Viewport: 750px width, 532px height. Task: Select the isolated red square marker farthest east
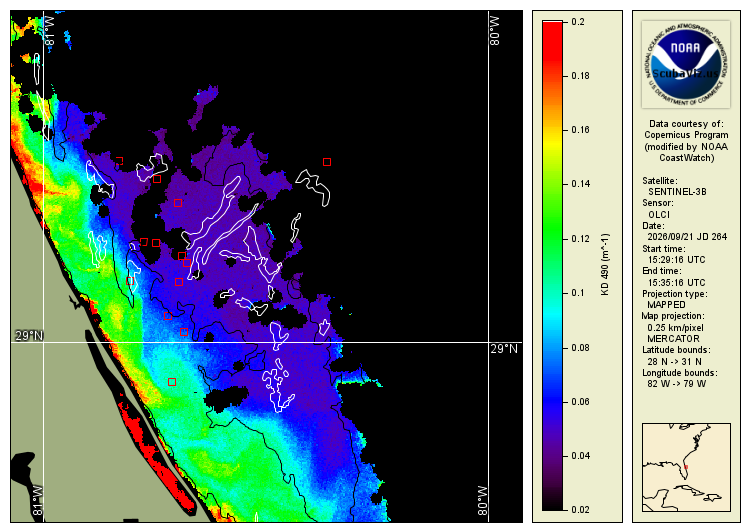[327, 162]
